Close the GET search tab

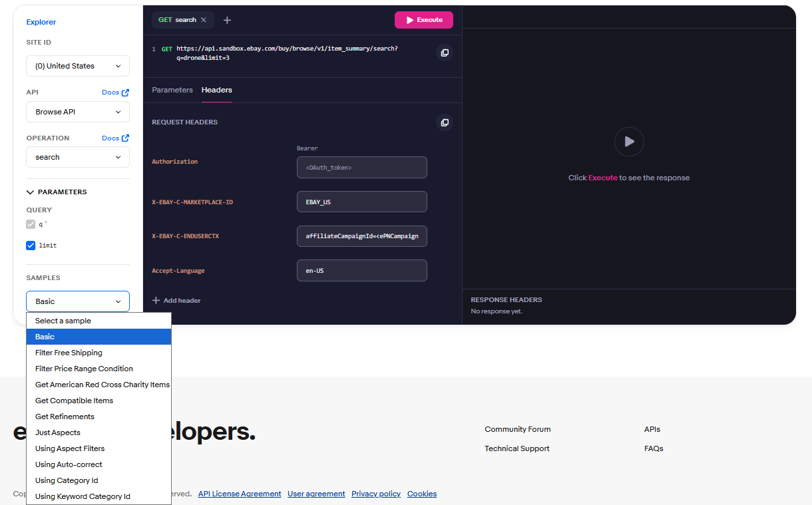pyautogui.click(x=204, y=20)
